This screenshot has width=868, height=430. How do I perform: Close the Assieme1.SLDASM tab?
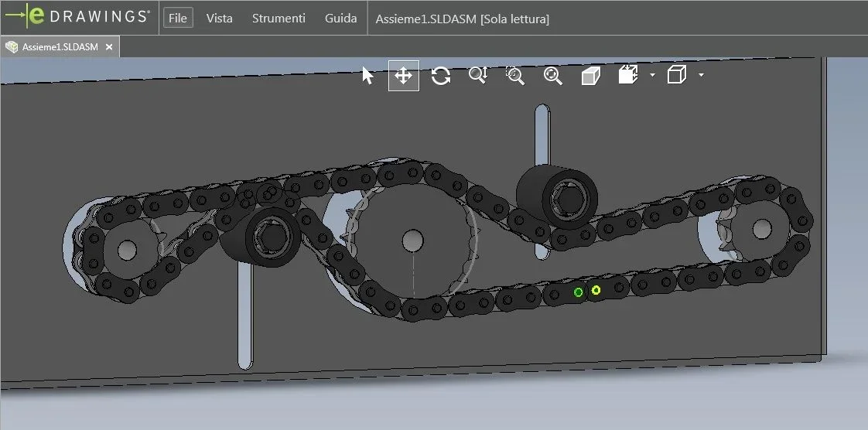coord(109,47)
